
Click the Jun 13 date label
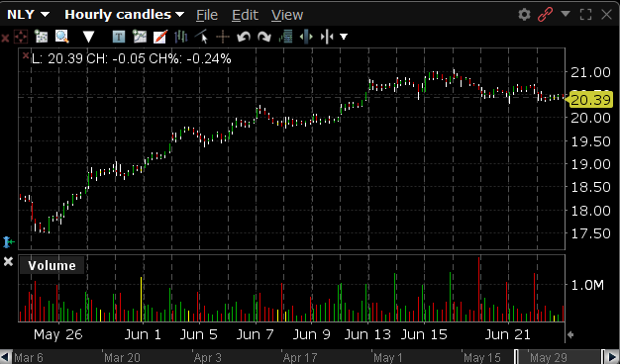point(367,334)
